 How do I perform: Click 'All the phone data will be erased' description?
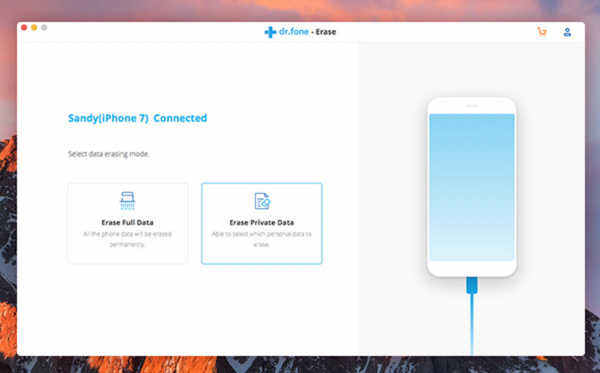point(127,239)
